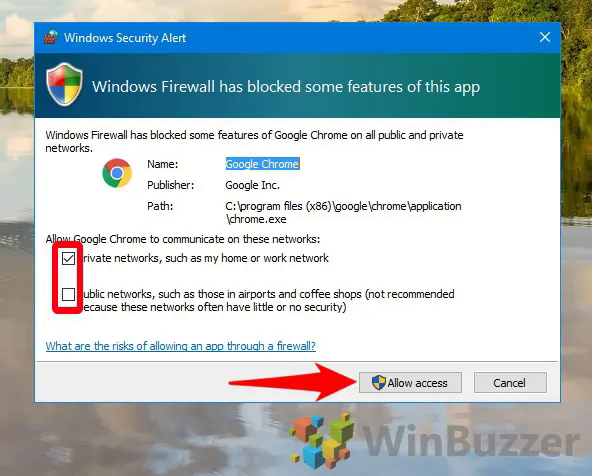Viewport: 592px width, 476px height.
Task: Click the highlighted Google Chrome name field
Action: point(262,164)
